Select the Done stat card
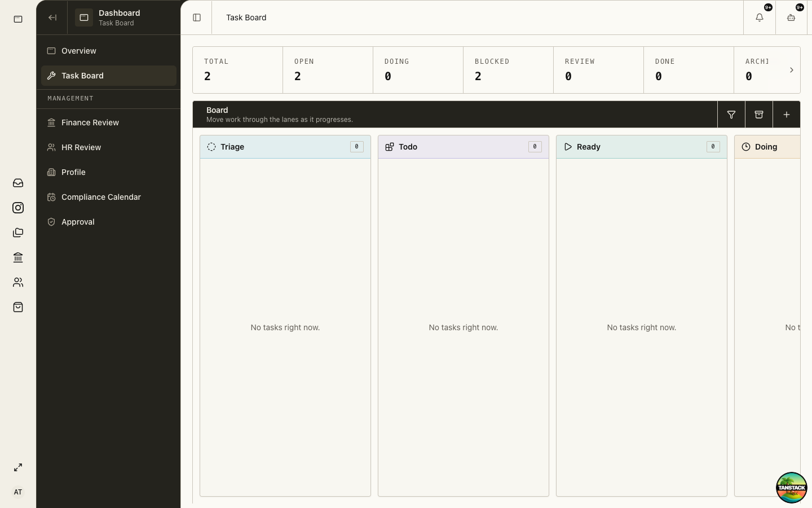 pos(689,70)
